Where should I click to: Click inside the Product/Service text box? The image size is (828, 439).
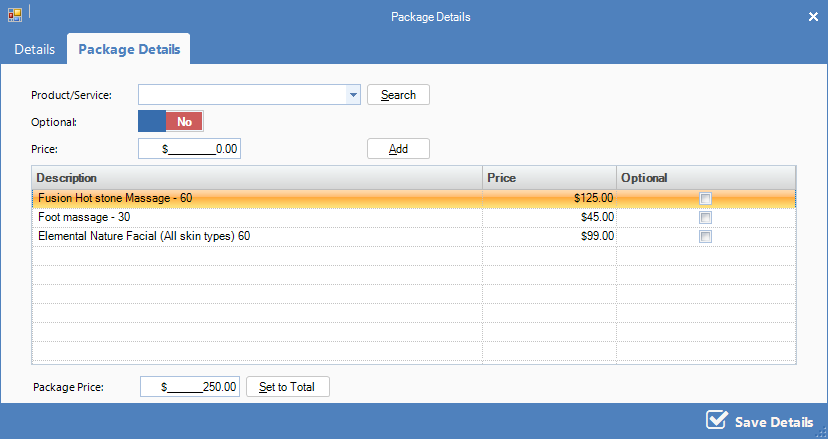[x=241, y=95]
